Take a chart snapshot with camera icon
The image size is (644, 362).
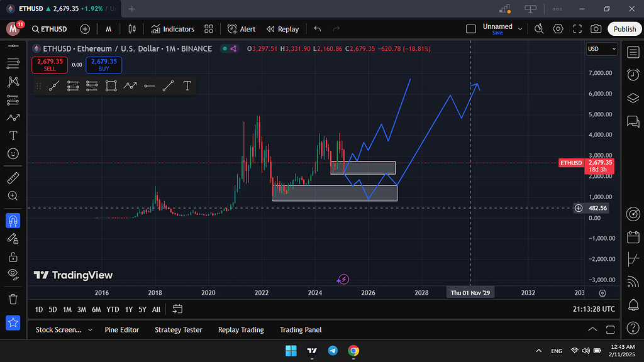click(596, 29)
